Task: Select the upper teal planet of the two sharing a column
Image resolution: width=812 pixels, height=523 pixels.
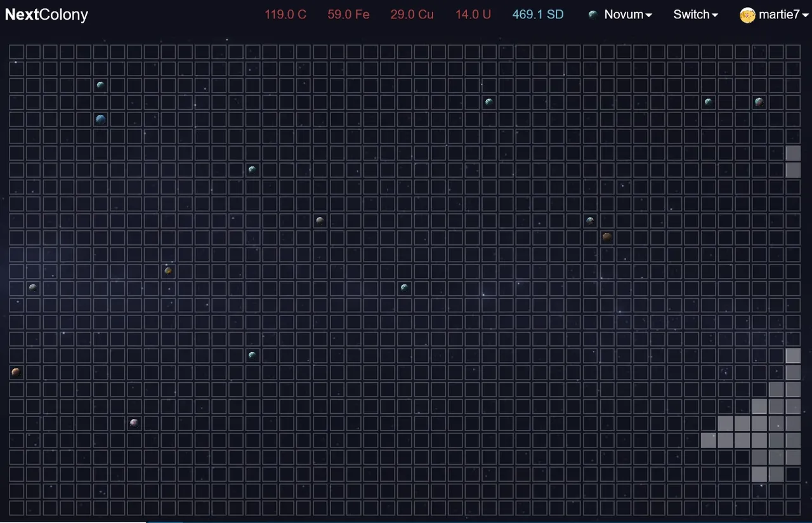Action: (252, 169)
